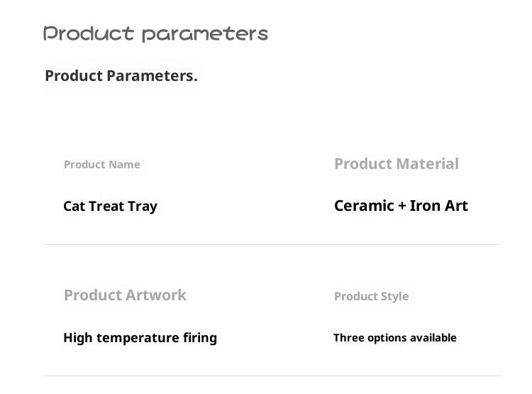Click the divider line below Cat Treat Tray
Image resolution: width=532 pixels, height=394 pixels.
click(272, 244)
